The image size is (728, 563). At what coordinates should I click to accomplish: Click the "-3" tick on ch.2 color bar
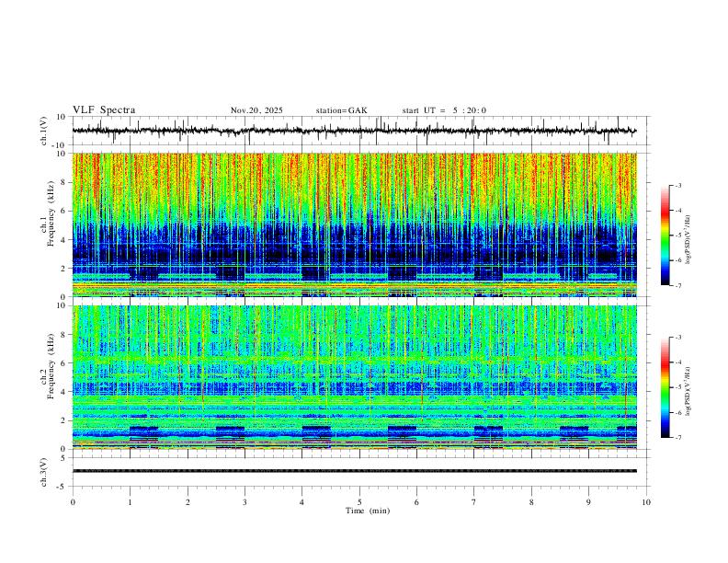(x=678, y=338)
